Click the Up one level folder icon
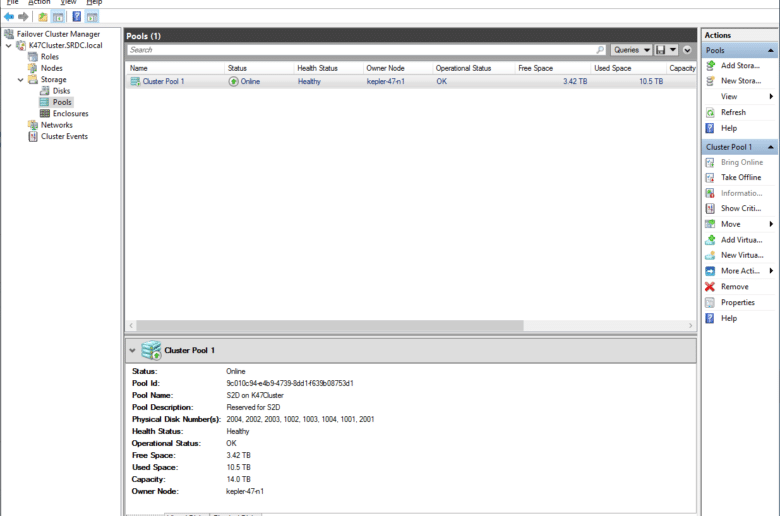This screenshot has width=780, height=516. (x=43, y=17)
